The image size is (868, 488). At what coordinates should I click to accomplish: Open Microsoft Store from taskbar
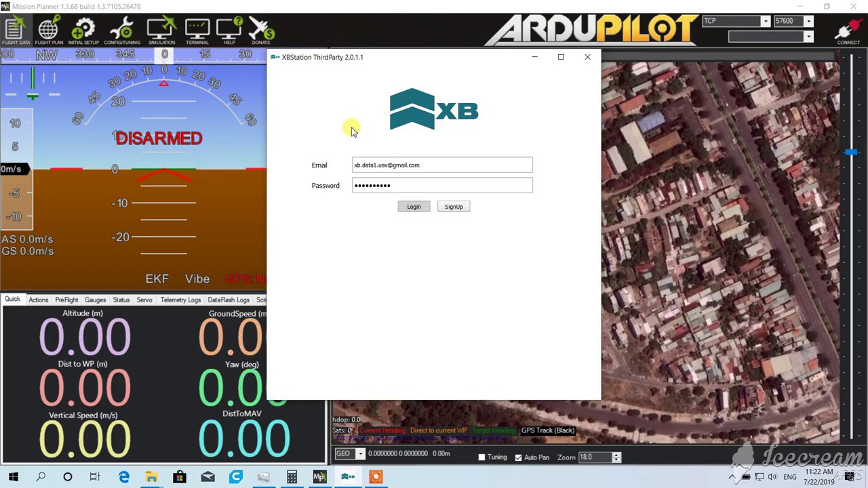click(180, 477)
